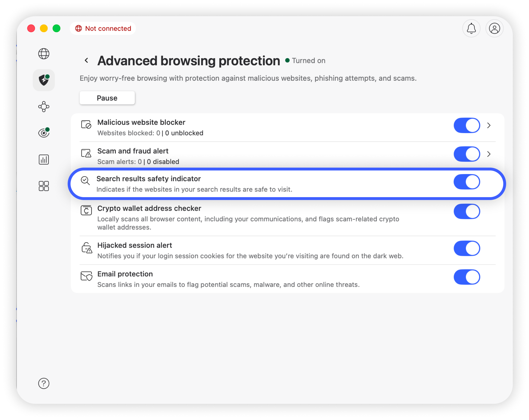Image resolution: width=529 pixels, height=420 pixels.
Task: Go back using the left chevron
Action: pos(86,60)
